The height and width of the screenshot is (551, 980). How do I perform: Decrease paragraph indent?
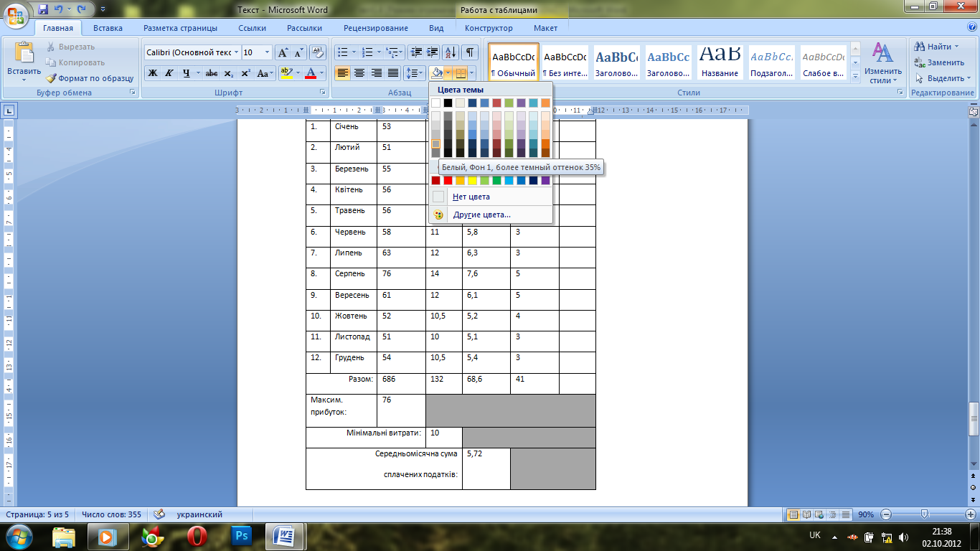click(x=415, y=52)
